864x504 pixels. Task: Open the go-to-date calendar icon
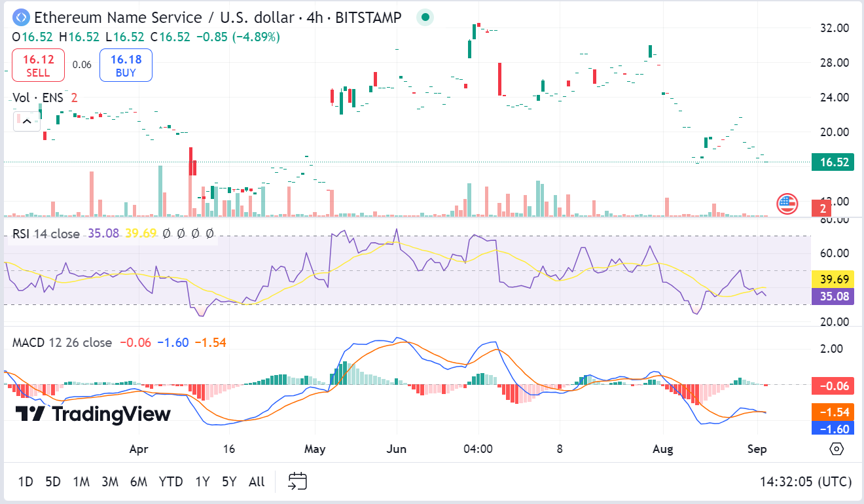coord(298,481)
